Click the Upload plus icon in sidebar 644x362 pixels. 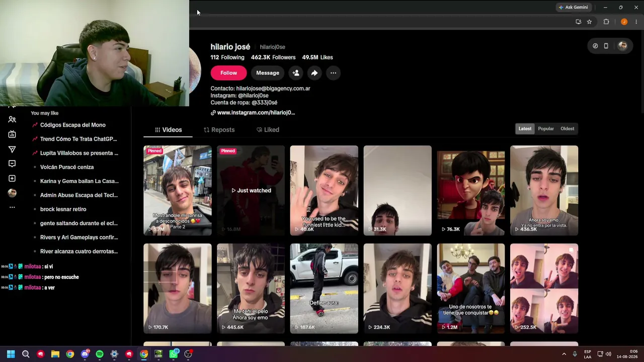point(12,178)
